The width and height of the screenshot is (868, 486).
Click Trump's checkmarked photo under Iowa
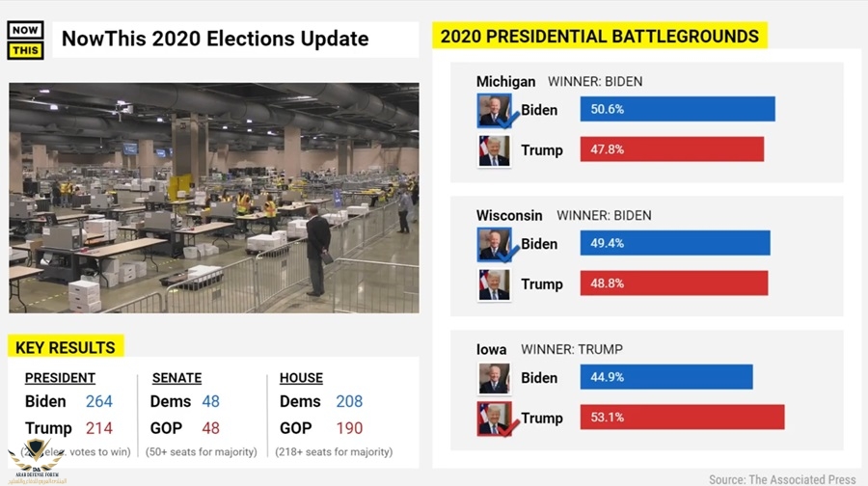point(495,418)
